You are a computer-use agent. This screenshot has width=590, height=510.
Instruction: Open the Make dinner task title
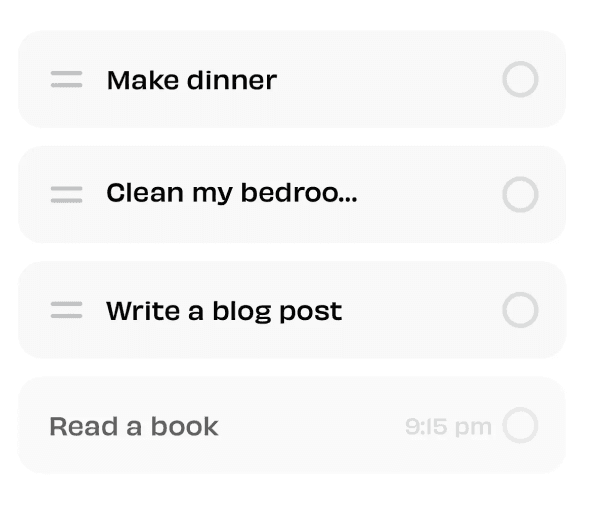point(192,80)
